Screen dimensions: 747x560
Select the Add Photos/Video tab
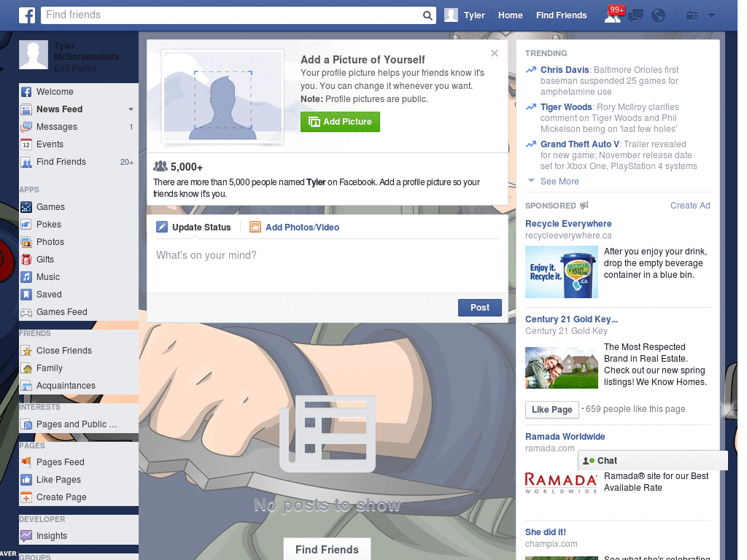[295, 227]
